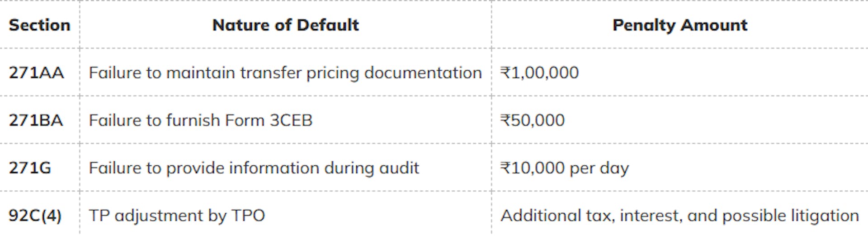Click 'Additional tax, interest, and possible litigation'
Screen dimensions: 868x236
(679, 216)
